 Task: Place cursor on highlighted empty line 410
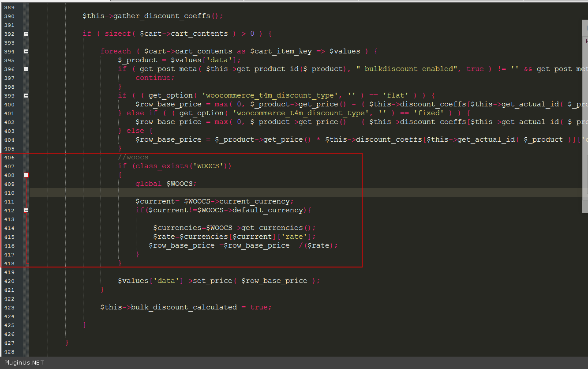click(309, 192)
